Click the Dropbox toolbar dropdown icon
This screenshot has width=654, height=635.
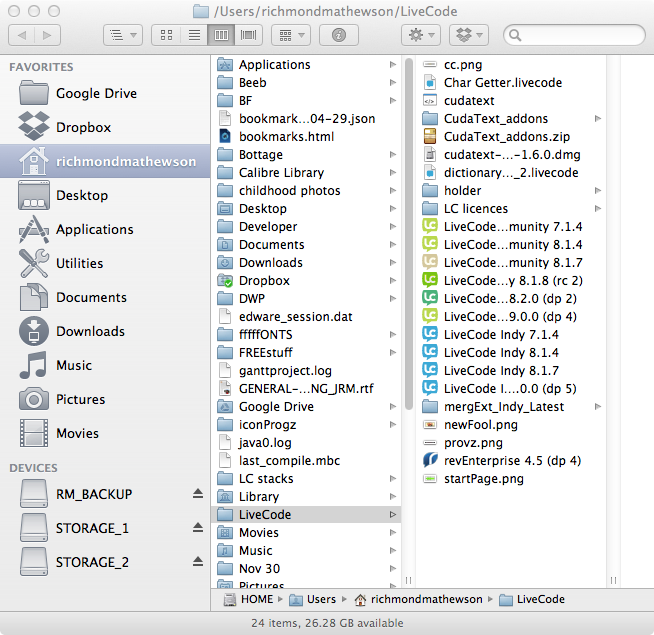point(467,35)
